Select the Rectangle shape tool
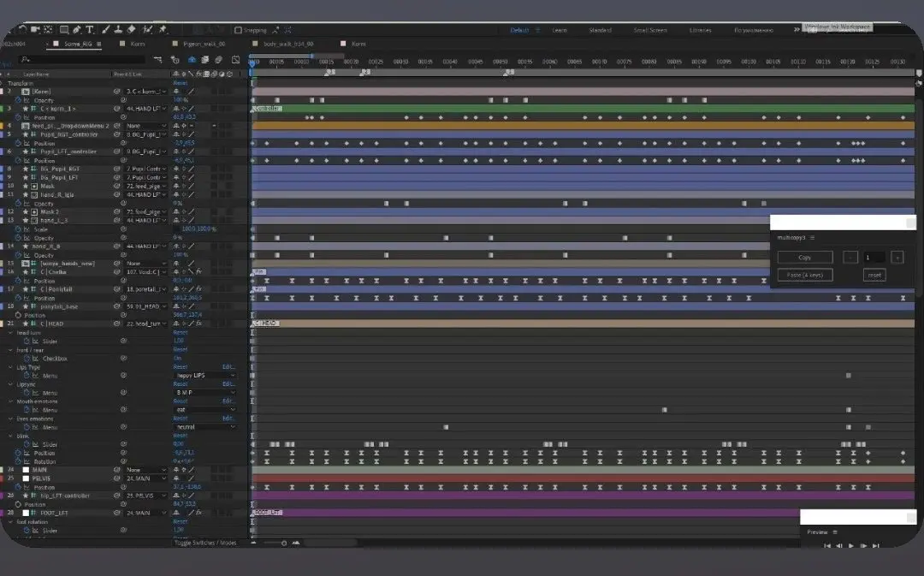Image resolution: width=924 pixels, height=576 pixels. coord(64,30)
